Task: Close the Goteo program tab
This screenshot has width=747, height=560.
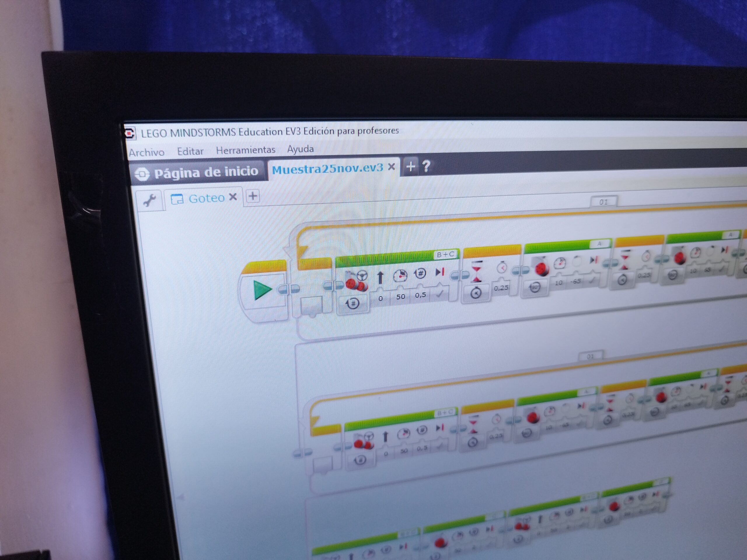Action: point(233,197)
